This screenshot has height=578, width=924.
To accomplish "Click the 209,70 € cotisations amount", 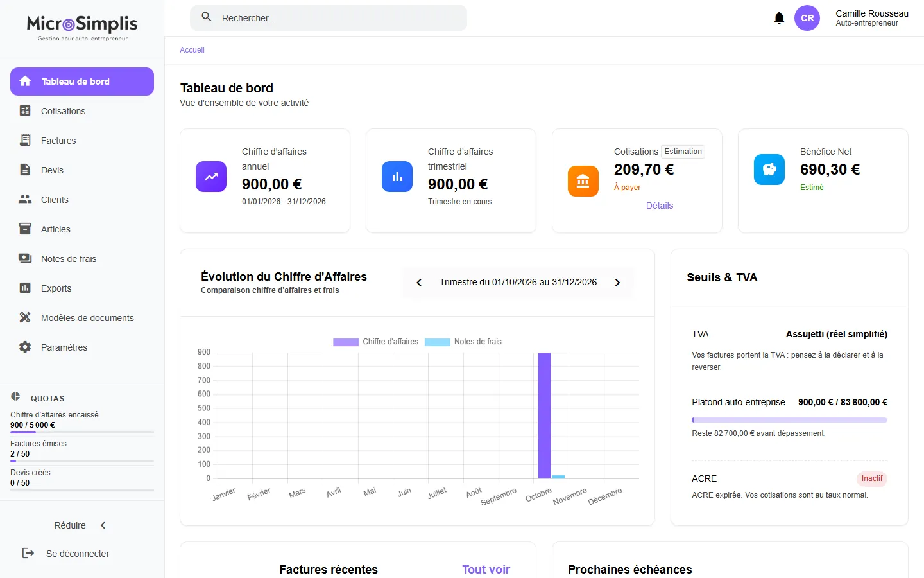I will coord(644,170).
